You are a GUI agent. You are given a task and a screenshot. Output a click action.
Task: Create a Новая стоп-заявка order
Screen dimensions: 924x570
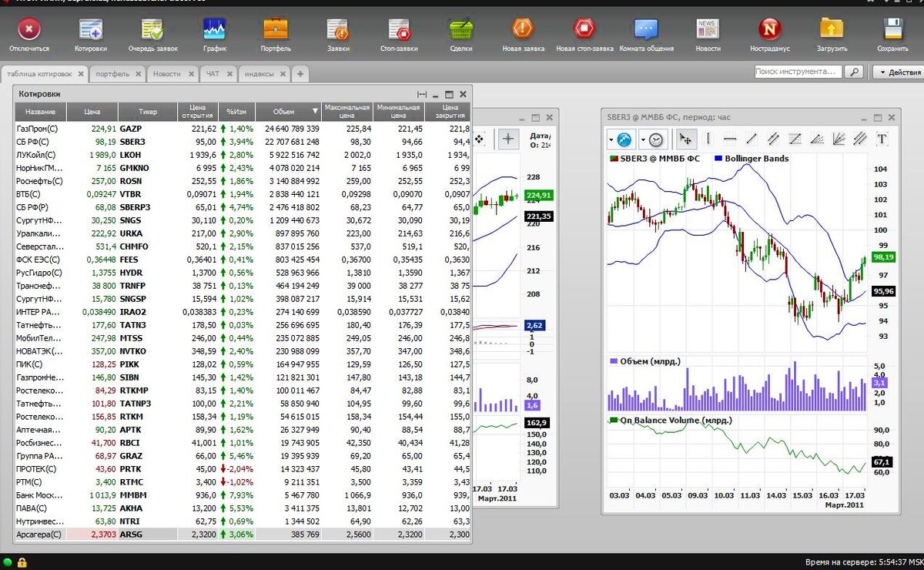(584, 29)
